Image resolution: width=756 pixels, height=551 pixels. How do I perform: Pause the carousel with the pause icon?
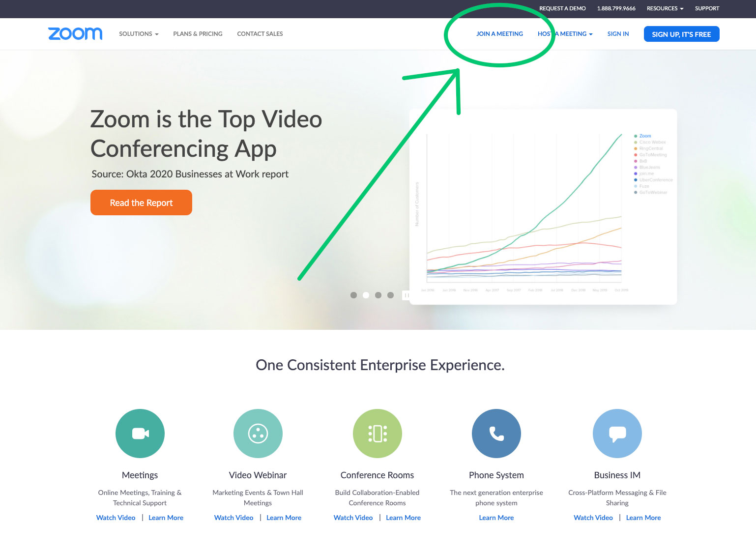(406, 295)
